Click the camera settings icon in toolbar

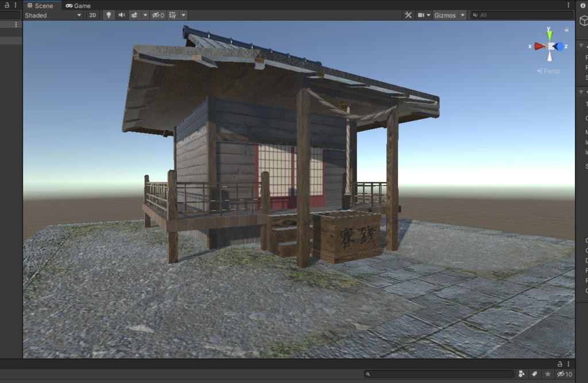(x=422, y=15)
